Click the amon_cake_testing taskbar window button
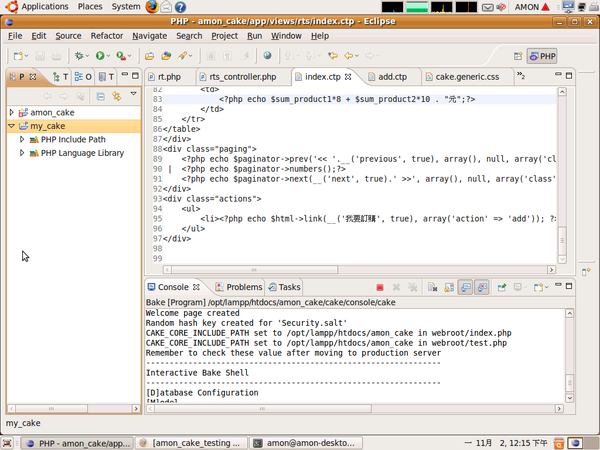Screen dimensions: 600x450 [x=190, y=442]
